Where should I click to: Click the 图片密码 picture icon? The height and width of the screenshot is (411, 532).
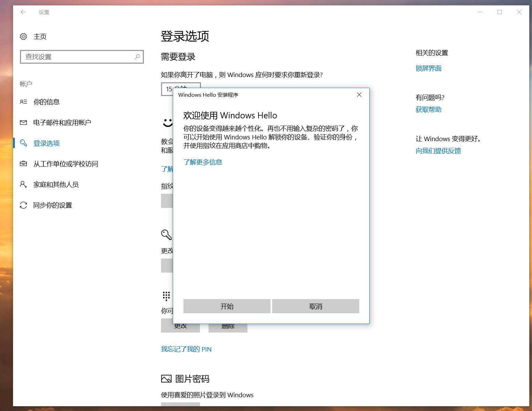point(166,379)
